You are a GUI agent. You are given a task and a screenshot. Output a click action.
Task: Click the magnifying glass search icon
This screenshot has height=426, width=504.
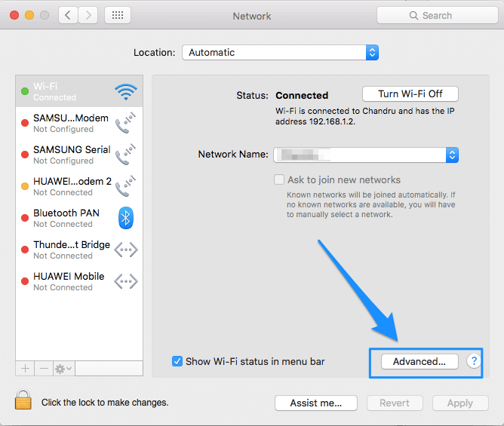click(413, 15)
